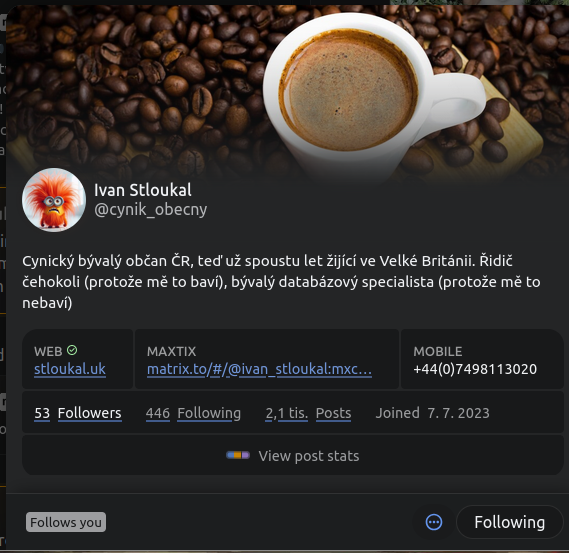Select the @cynik_obecny handle
The width and height of the screenshot is (569, 553).
point(151,210)
